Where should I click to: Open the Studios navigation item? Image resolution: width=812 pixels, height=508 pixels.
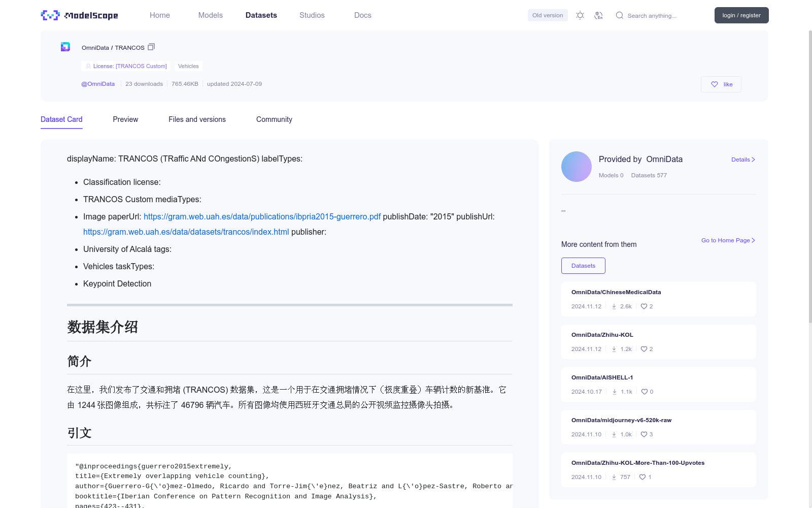pyautogui.click(x=312, y=15)
